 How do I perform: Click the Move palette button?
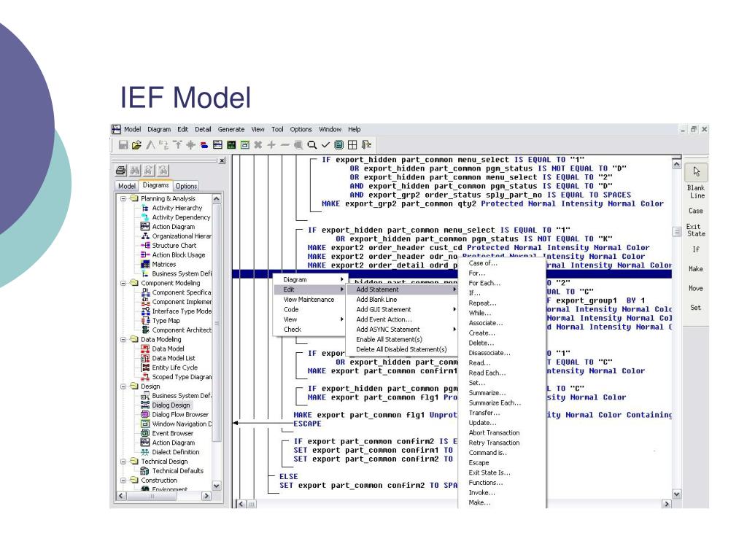696,289
